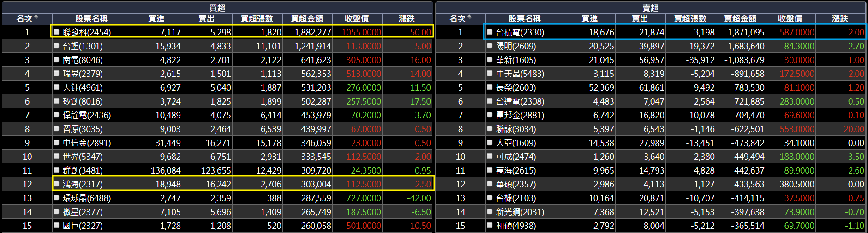This screenshot has width=868, height=233.
Task: Open stock 大亞(1609)
Action: pos(516,143)
